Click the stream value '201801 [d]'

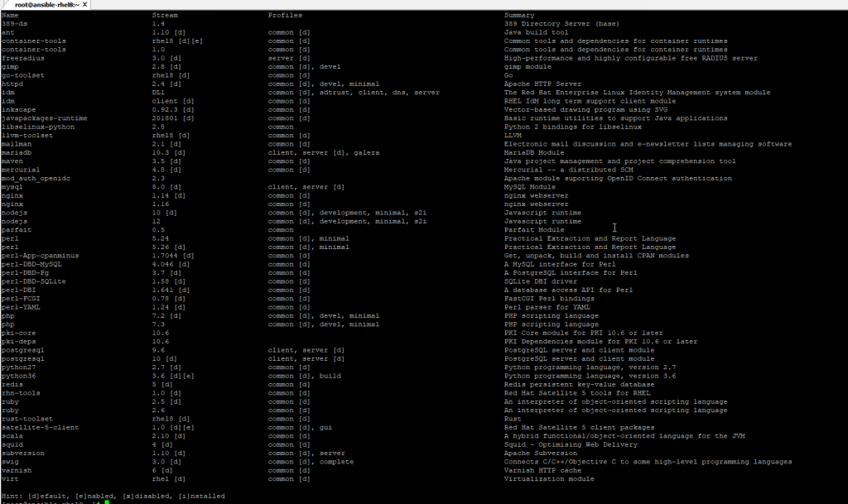(173, 118)
